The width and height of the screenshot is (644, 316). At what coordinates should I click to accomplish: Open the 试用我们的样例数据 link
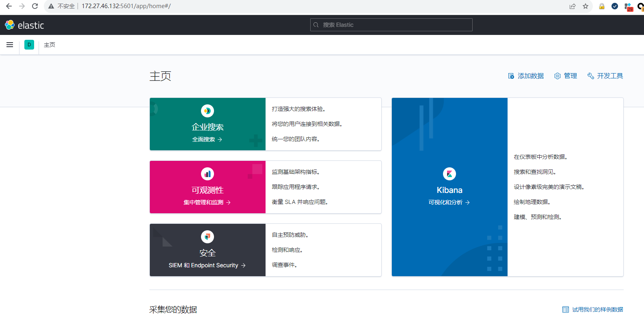click(593, 310)
